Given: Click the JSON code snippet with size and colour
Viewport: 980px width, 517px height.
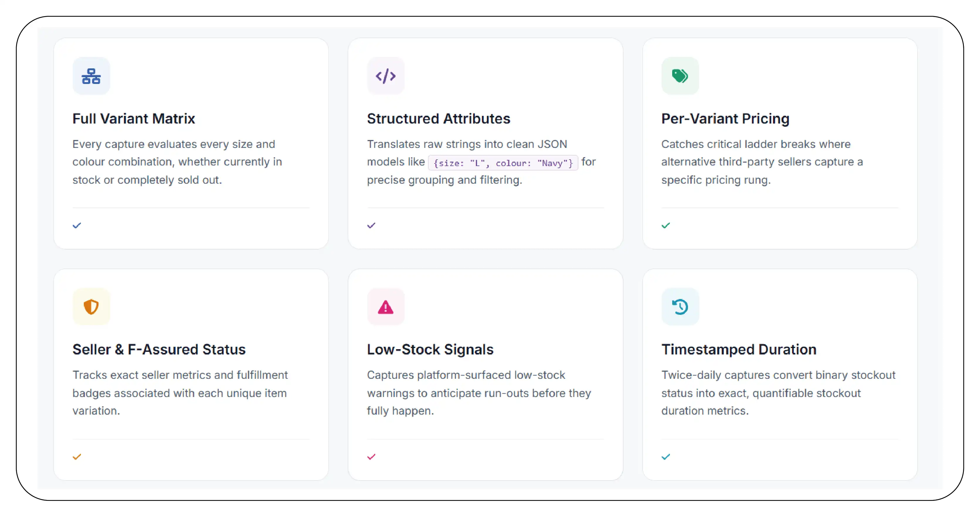Looking at the screenshot, I should coord(503,163).
